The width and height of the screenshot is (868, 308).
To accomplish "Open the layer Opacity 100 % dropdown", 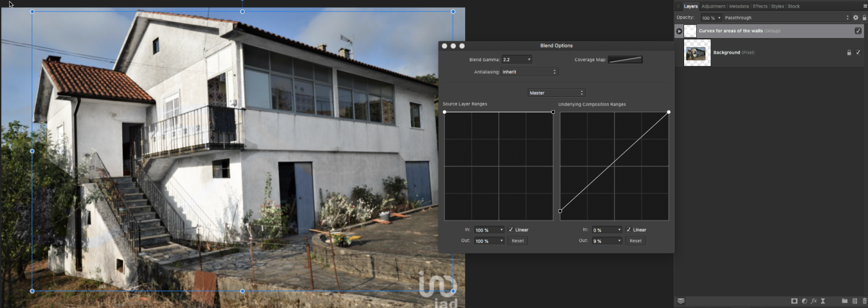I will tap(711, 18).
